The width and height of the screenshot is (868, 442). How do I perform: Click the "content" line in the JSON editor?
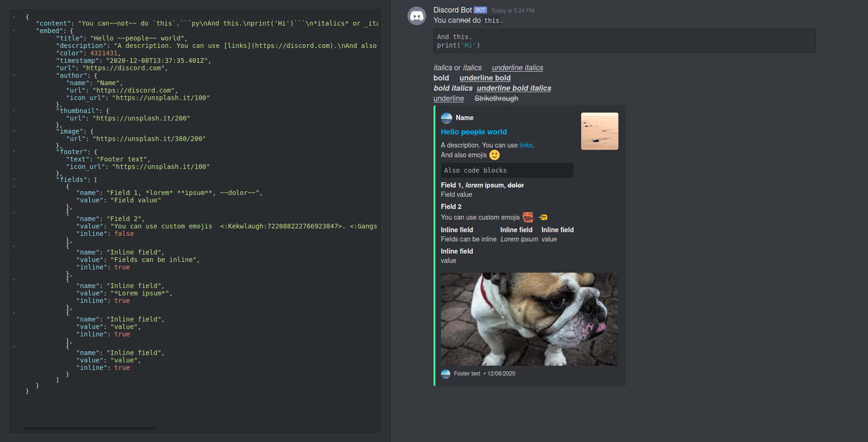(x=207, y=23)
